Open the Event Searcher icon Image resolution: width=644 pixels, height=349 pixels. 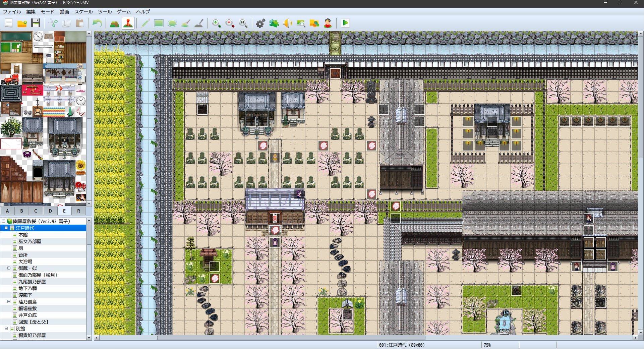(x=301, y=23)
